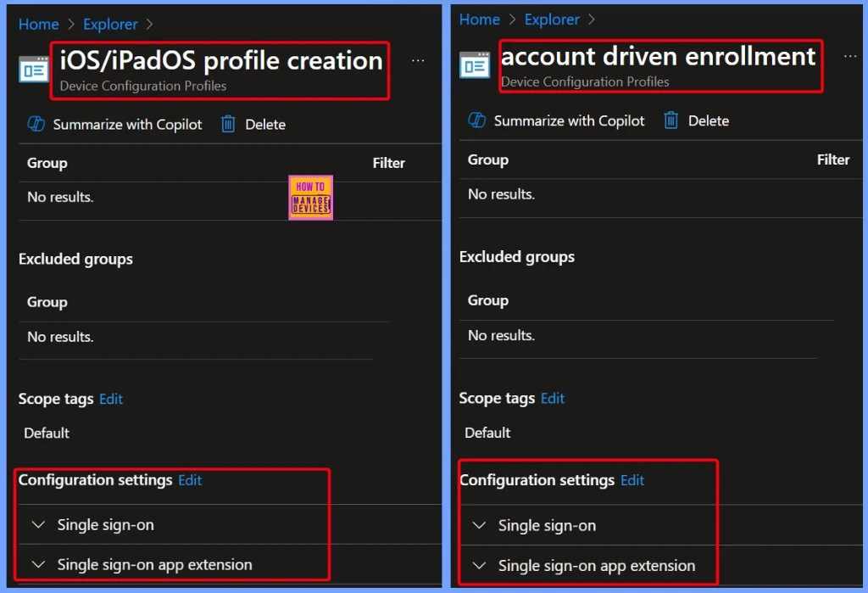The image size is (868, 593).
Task: Go to Home breadcrumb in iOS/iPadOS profile pane
Action: [39, 25]
